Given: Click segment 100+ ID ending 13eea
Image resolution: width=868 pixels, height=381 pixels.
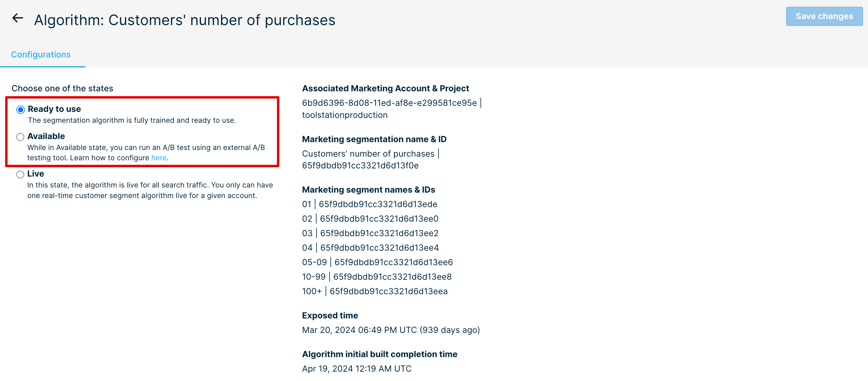Looking at the screenshot, I should (x=389, y=291).
